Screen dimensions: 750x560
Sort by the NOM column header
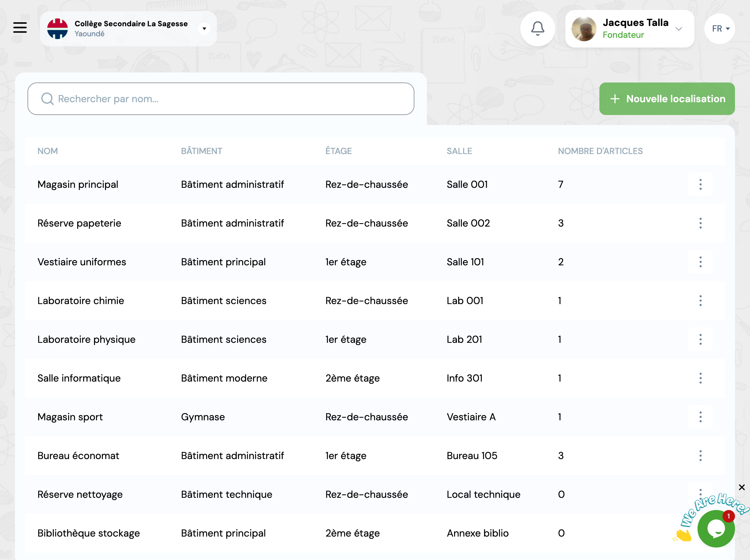tap(47, 151)
